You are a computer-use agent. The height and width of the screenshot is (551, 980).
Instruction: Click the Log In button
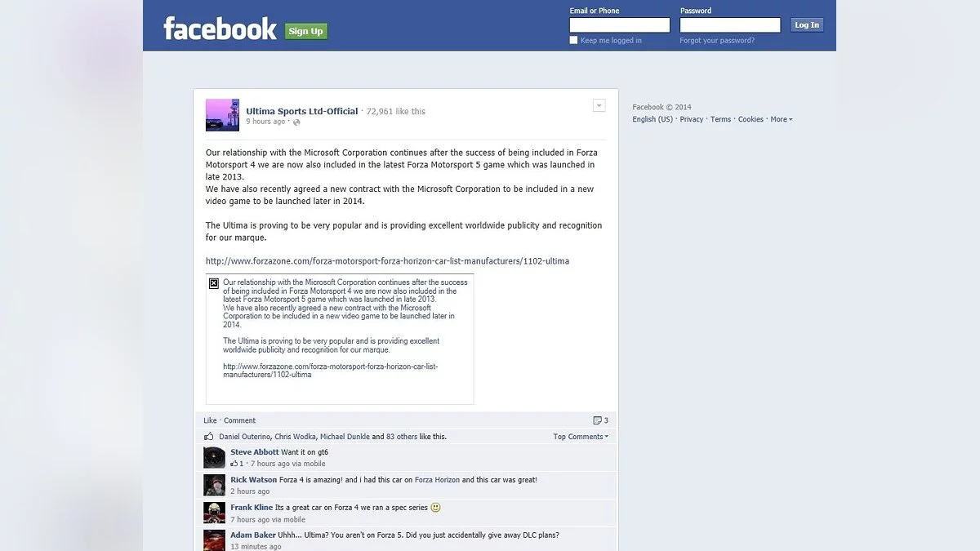(807, 24)
